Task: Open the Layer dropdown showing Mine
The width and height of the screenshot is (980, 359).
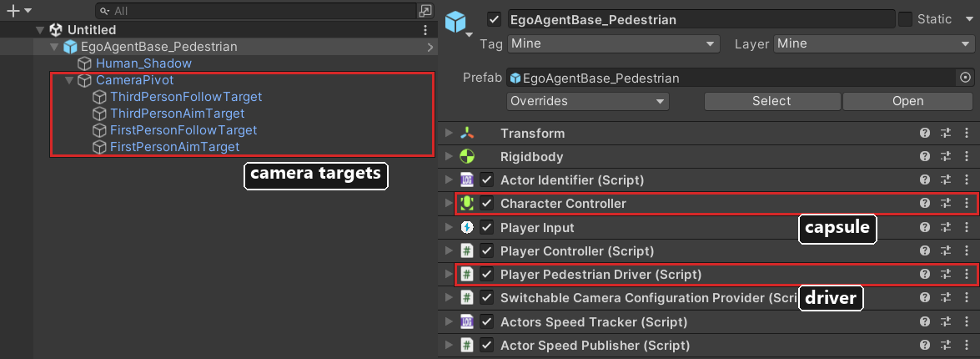Action: [x=872, y=43]
